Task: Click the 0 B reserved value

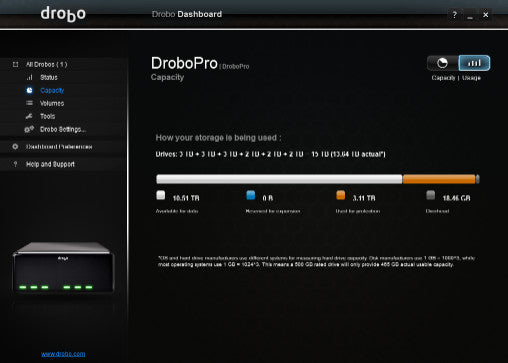Action: (268, 198)
